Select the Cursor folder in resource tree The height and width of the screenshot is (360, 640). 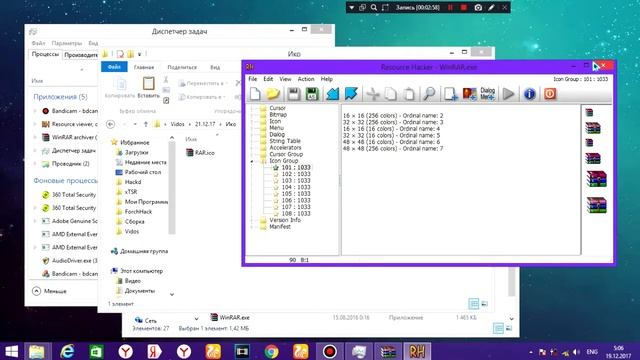[277, 108]
